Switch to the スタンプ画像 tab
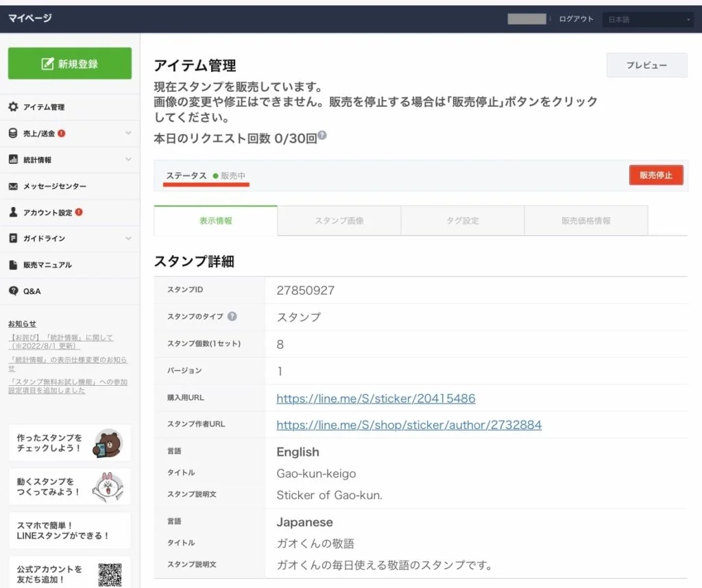 [339, 221]
